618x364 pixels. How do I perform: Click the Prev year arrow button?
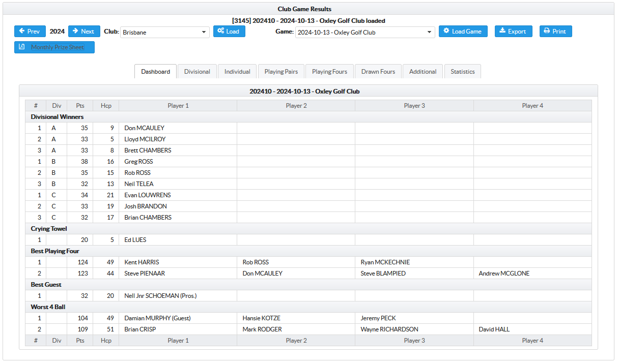click(30, 32)
